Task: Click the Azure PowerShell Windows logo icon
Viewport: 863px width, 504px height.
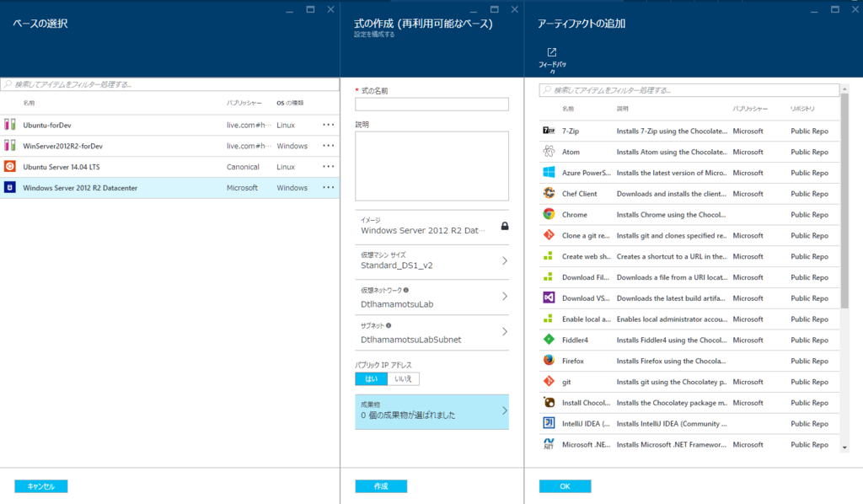Action: (x=549, y=172)
